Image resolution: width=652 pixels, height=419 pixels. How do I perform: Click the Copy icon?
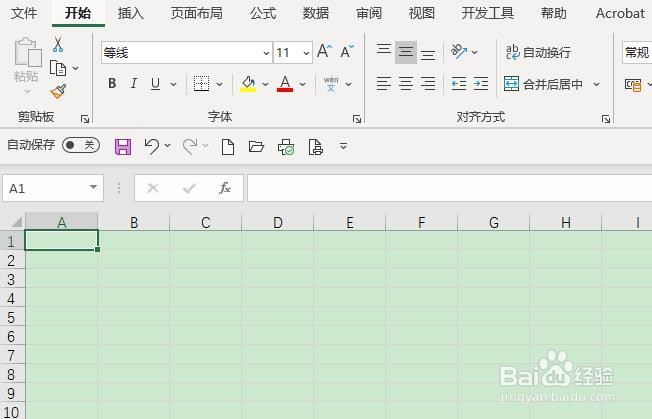pos(58,68)
